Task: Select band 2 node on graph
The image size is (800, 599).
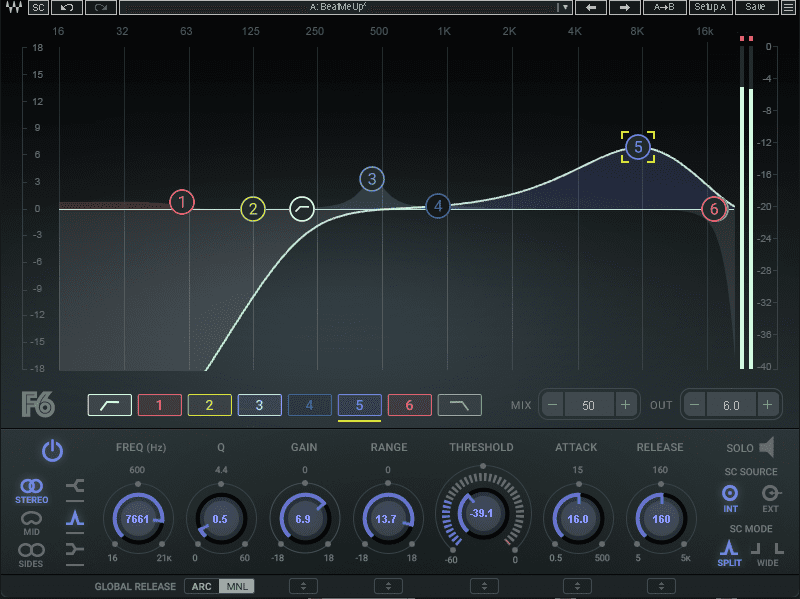Action: pos(253,209)
